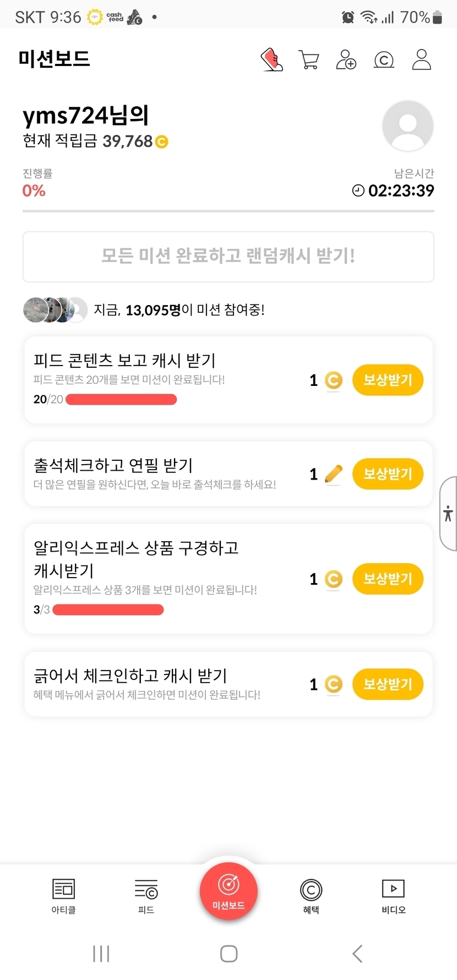Tap the red 미션보드 center tab
This screenshot has width=457, height=980.
(x=228, y=891)
